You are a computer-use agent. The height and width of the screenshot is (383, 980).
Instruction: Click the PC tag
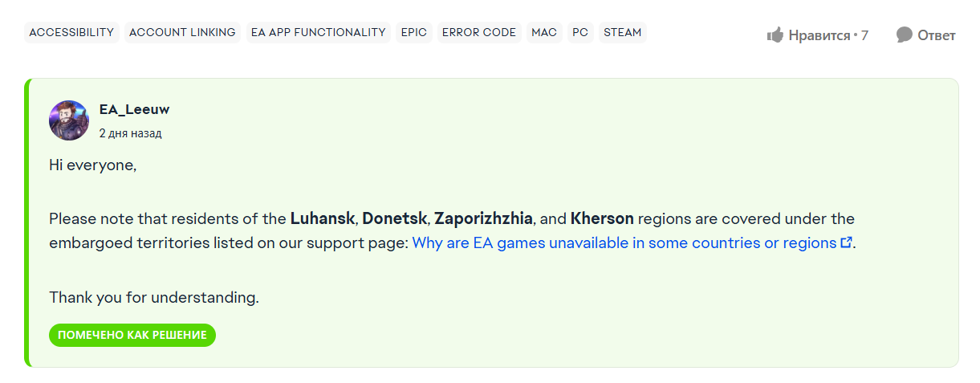tap(579, 33)
